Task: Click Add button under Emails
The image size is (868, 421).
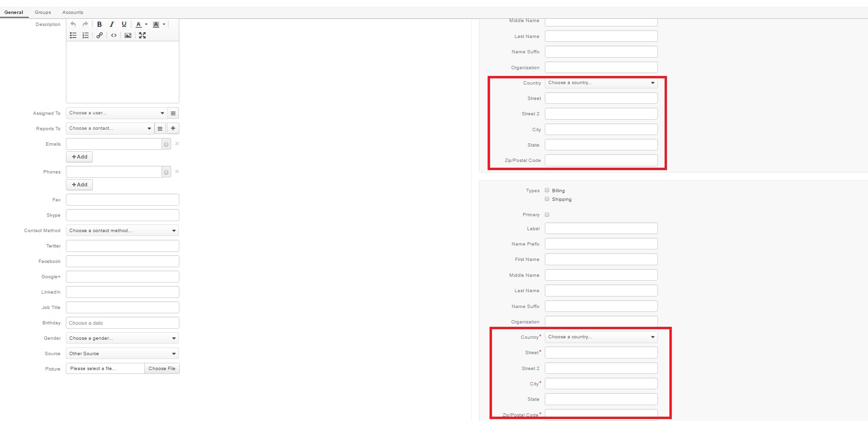Action: pos(79,157)
